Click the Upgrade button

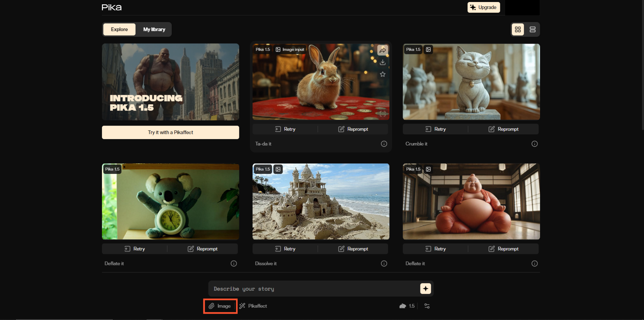(x=483, y=7)
